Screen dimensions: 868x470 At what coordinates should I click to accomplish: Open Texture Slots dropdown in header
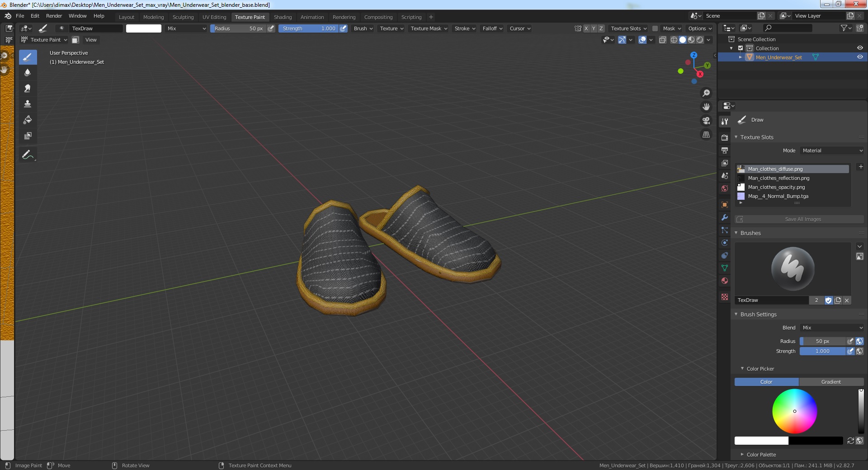628,28
